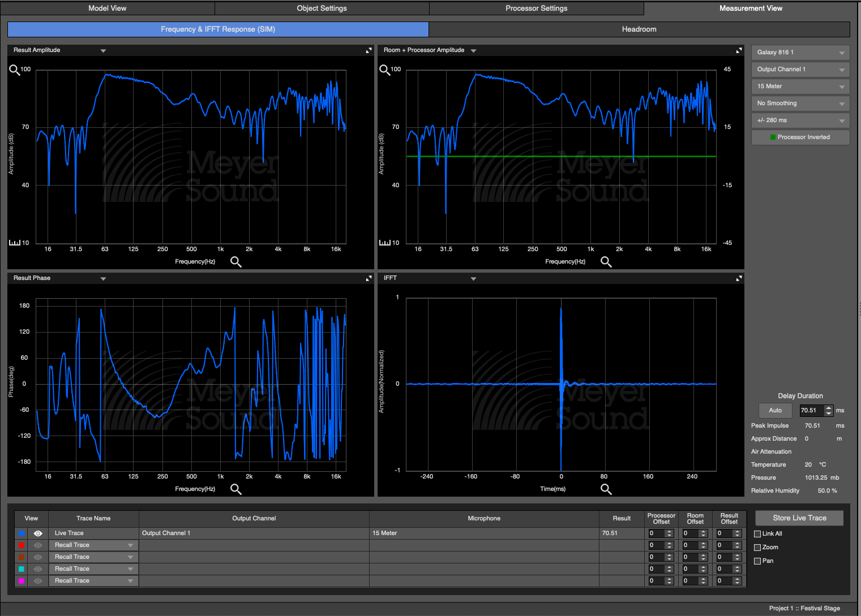Image resolution: width=861 pixels, height=616 pixels.
Task: Click the '15 Meter' microphone table cell
Action: 484,533
